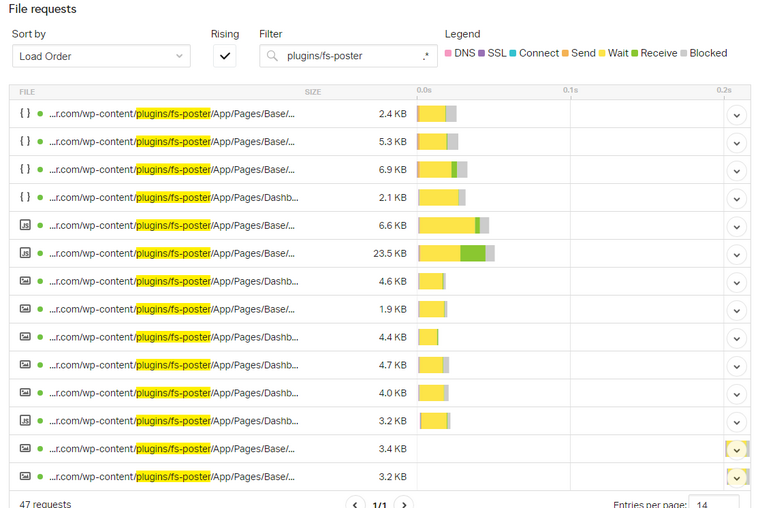Click the Entries per page number field
Viewport: 760px width, 508px height.
(713, 503)
